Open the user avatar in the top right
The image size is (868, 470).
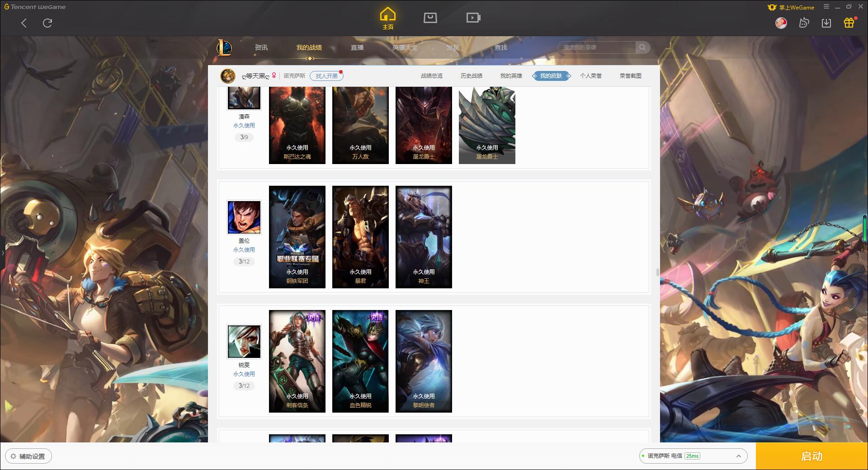tap(781, 23)
